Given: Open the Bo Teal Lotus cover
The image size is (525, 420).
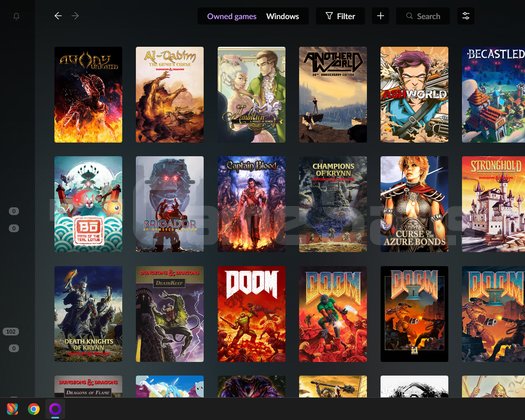Looking at the screenshot, I should (88, 204).
